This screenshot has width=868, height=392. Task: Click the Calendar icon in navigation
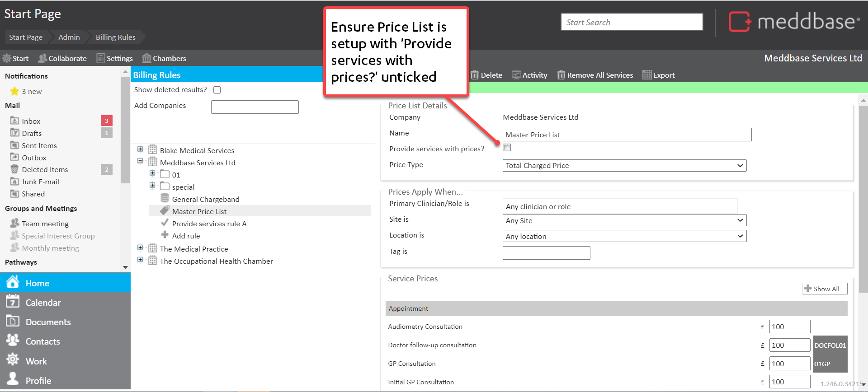(13, 302)
